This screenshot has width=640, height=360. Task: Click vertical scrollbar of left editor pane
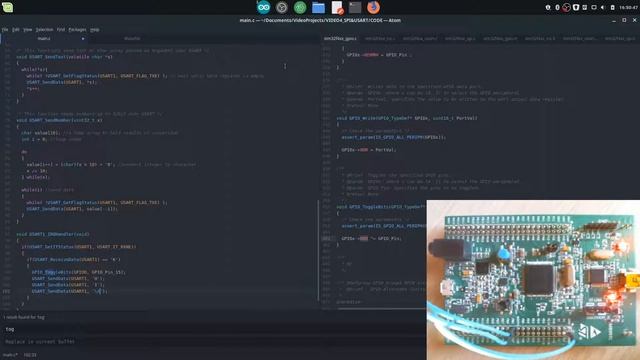pos(318,251)
